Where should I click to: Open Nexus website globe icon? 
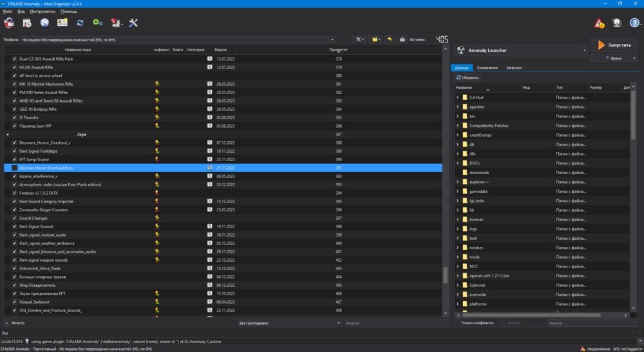coord(45,23)
